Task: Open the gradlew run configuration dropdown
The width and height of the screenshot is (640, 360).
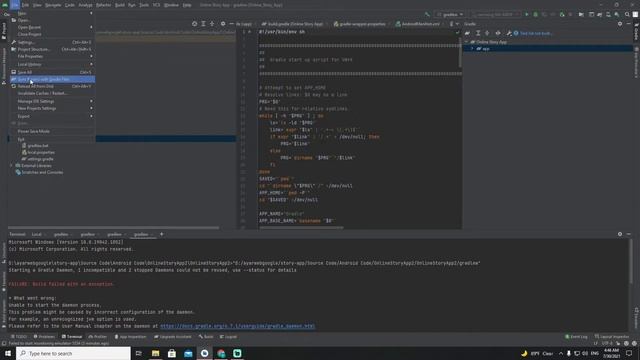Action: coord(449,14)
